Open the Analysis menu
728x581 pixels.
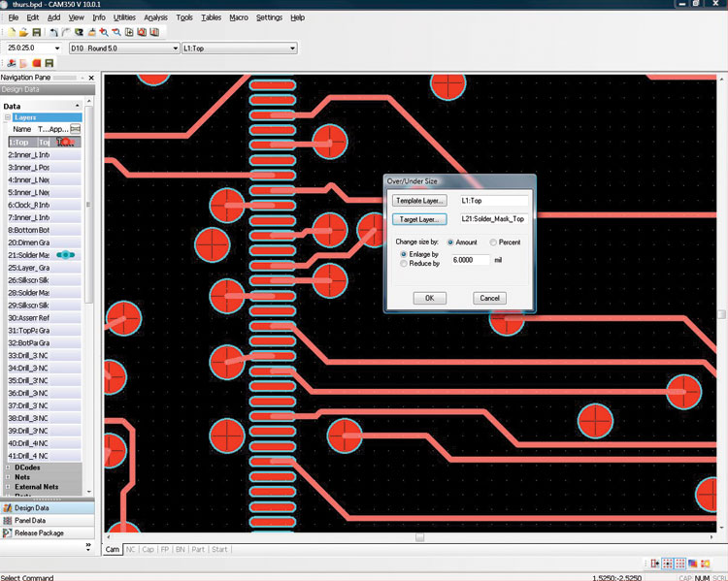click(155, 17)
